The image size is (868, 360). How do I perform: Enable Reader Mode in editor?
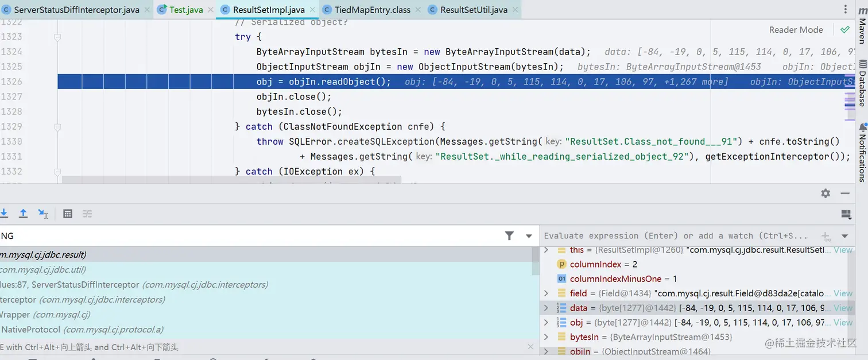[x=796, y=30]
